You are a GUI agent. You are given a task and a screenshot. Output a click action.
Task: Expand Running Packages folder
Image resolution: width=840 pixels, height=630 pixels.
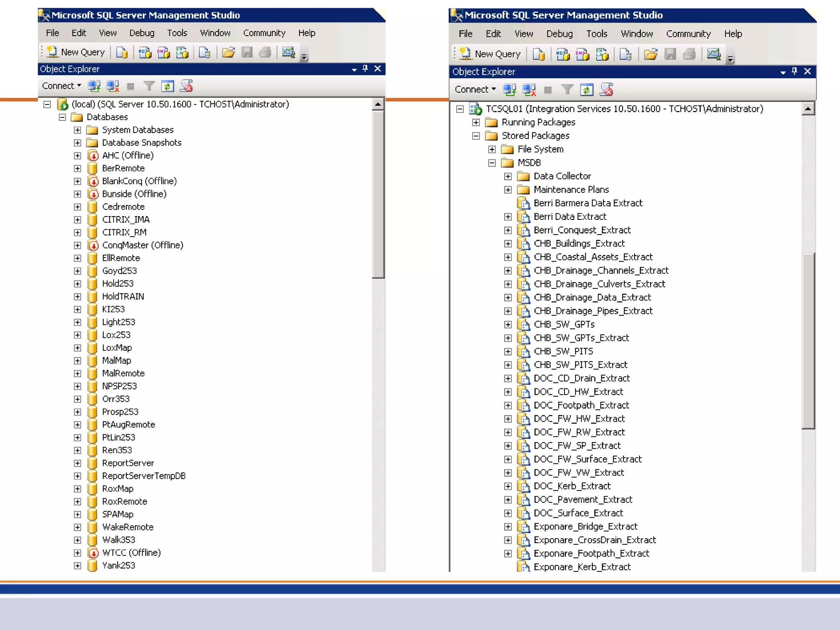coord(476,122)
